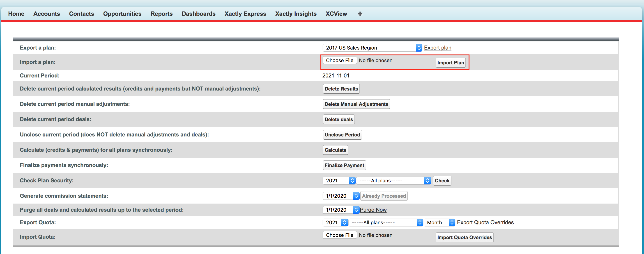Viewport: 644px width, 254px height.
Task: Click the Unclose Period button
Action: [x=342, y=135]
